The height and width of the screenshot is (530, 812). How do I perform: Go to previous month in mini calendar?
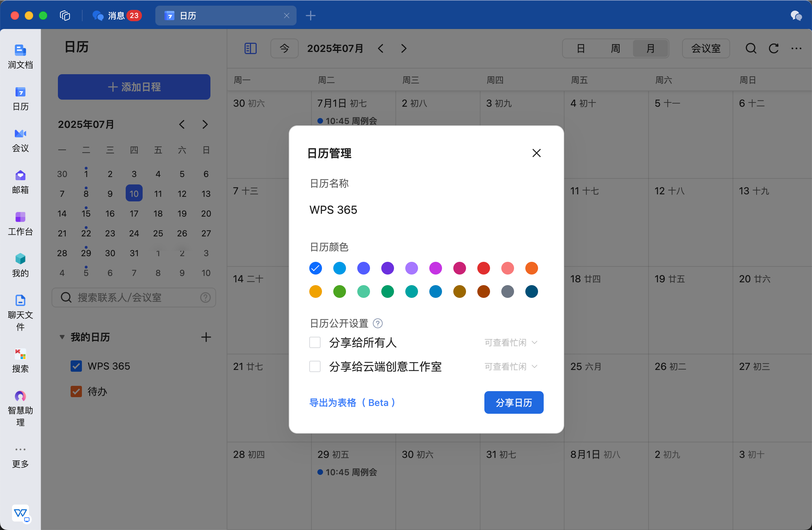(182, 124)
